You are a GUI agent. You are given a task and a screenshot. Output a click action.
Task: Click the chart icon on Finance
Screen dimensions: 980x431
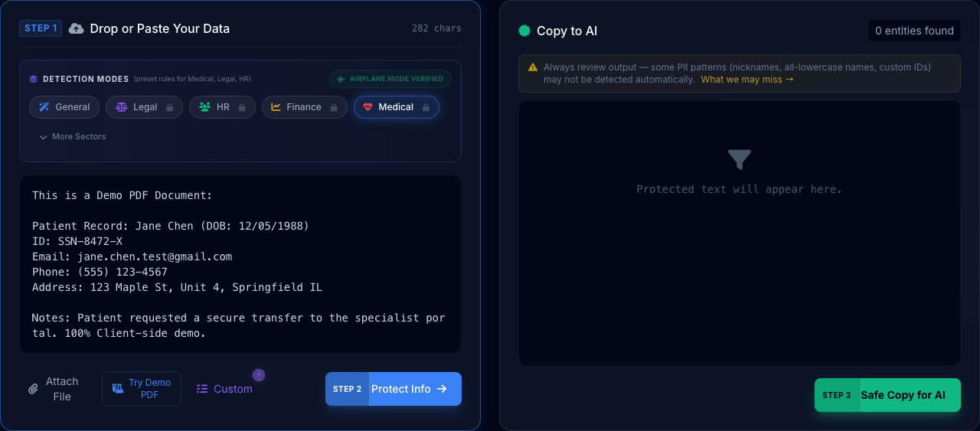tap(276, 107)
